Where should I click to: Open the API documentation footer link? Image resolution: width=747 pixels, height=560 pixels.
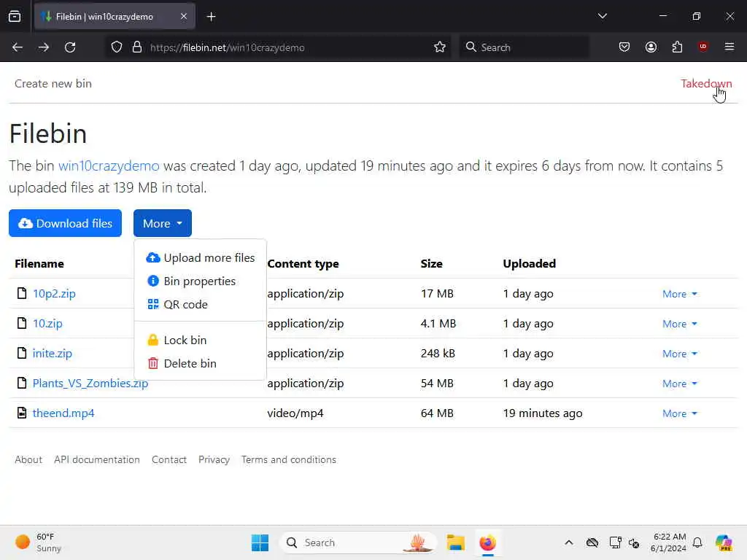coord(97,459)
